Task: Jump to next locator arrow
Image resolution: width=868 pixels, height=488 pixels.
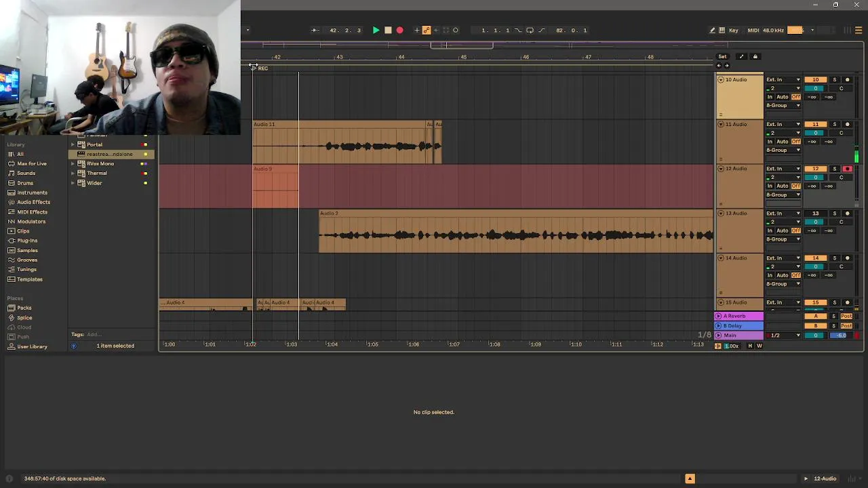Action: [727, 66]
